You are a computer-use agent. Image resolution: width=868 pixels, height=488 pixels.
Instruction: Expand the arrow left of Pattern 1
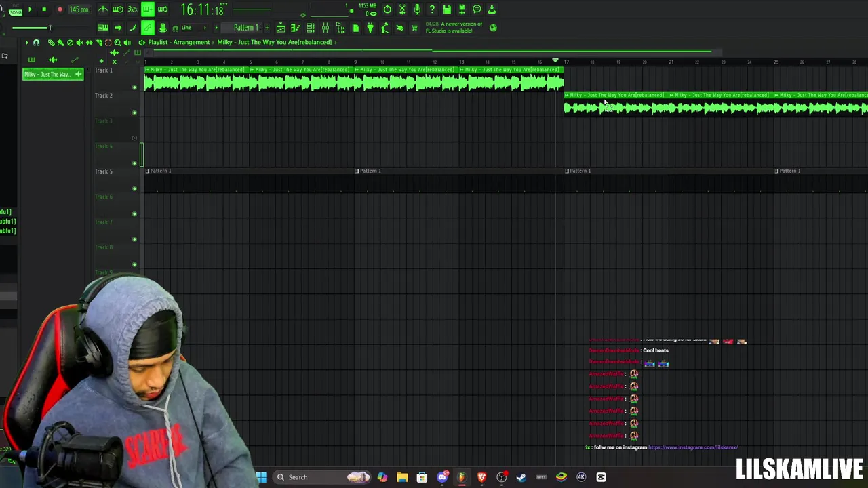(216, 28)
